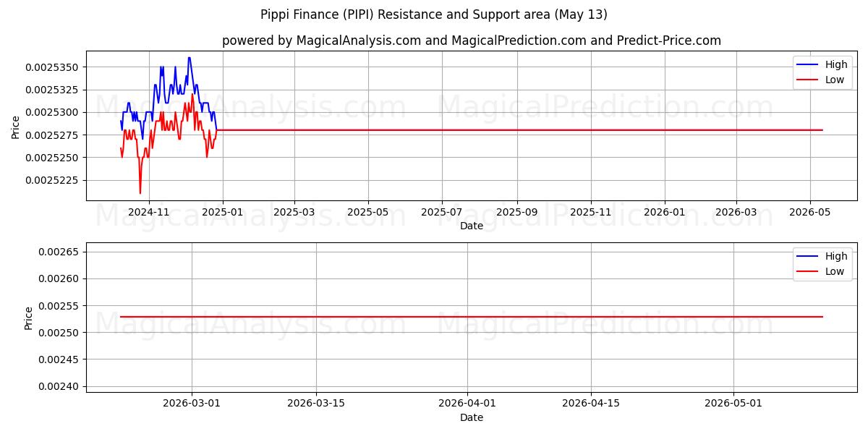Click the 2026-04-15 x-axis tick label
Screen dimensions: 868x434
pyautogui.click(x=591, y=404)
